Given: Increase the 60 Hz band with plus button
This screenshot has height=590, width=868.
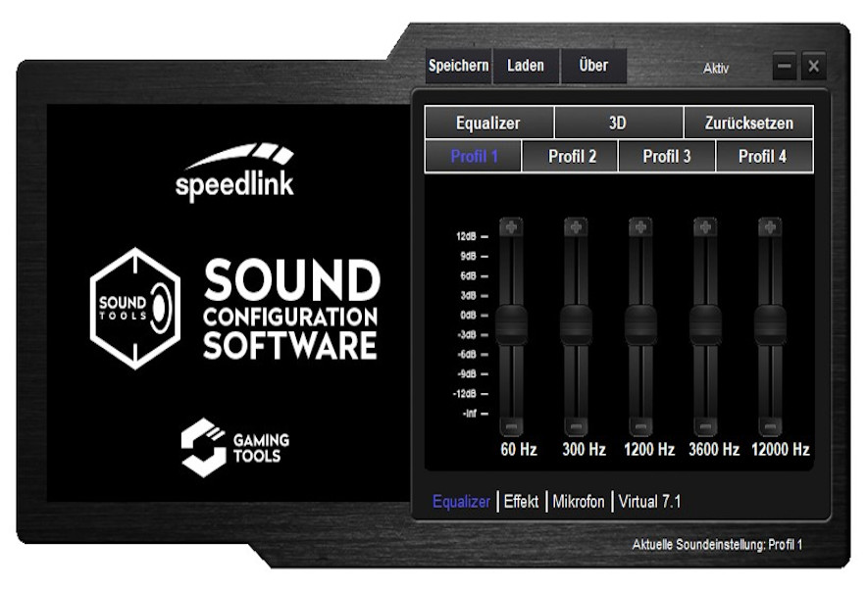Looking at the screenshot, I should click(x=511, y=226).
